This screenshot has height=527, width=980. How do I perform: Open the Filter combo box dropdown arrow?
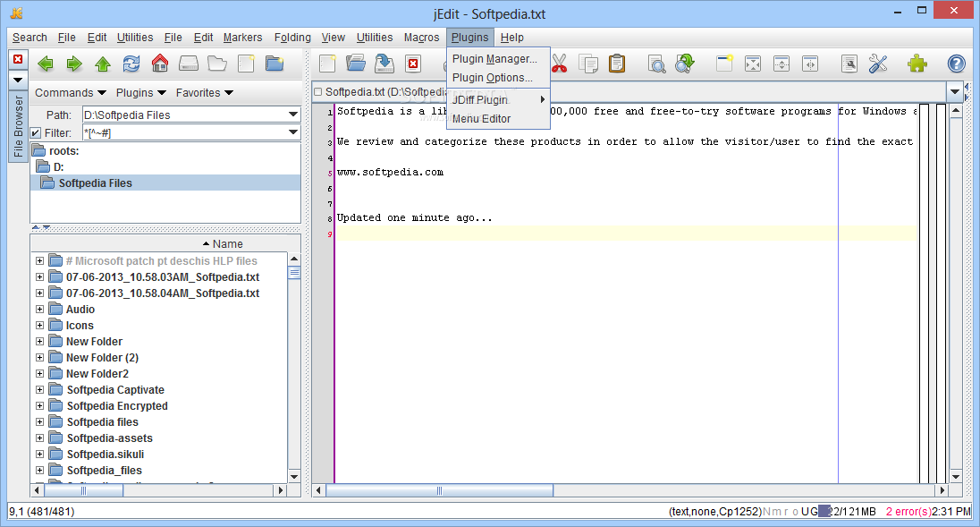tap(292, 132)
